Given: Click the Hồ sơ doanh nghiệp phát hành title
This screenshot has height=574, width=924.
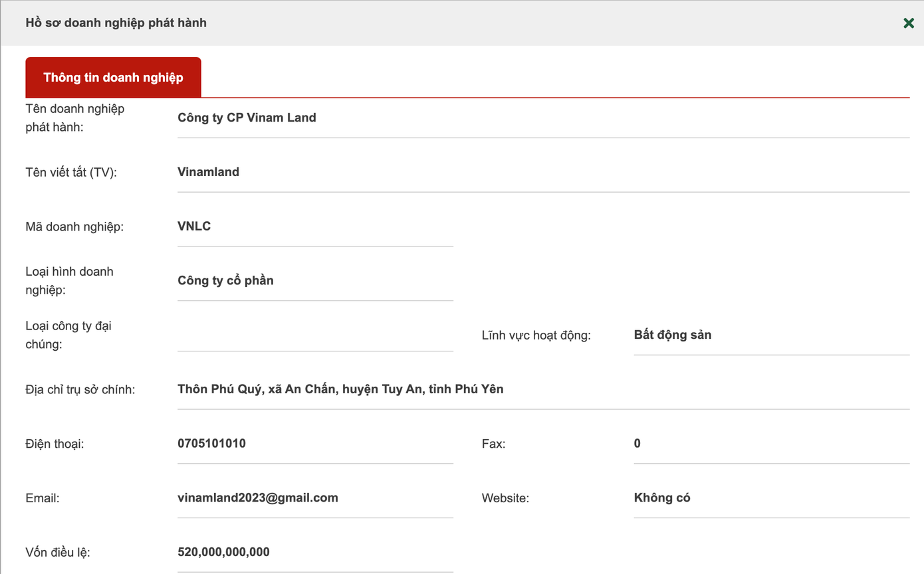Looking at the screenshot, I should [x=116, y=23].
